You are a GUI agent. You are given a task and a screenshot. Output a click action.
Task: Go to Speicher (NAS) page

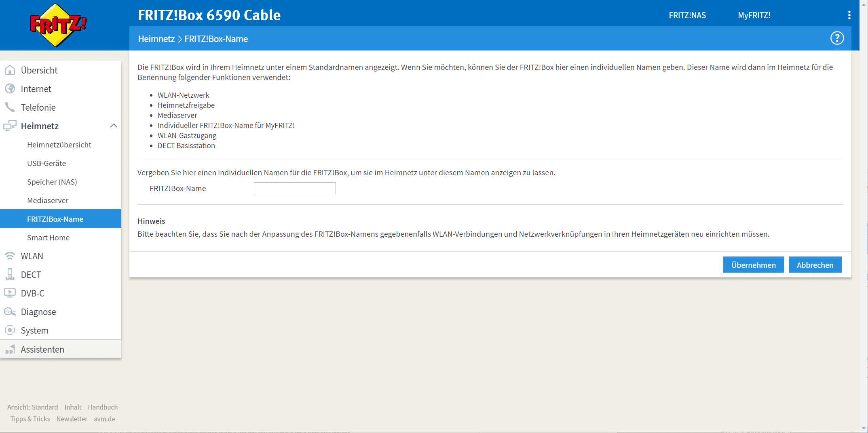tap(52, 182)
